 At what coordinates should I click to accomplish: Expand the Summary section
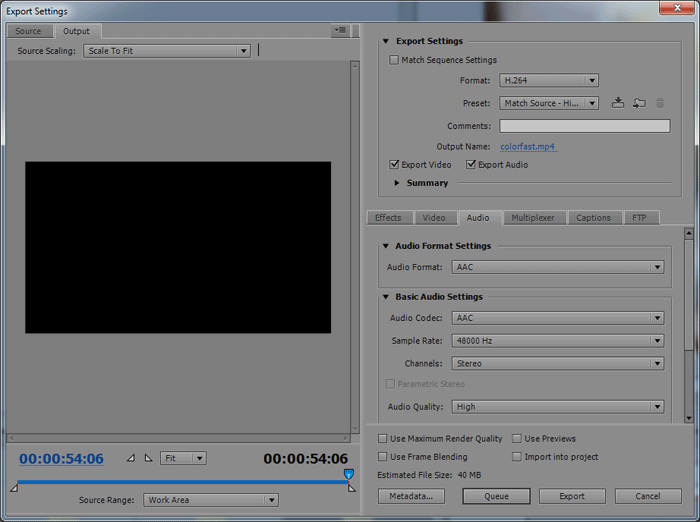tap(396, 183)
